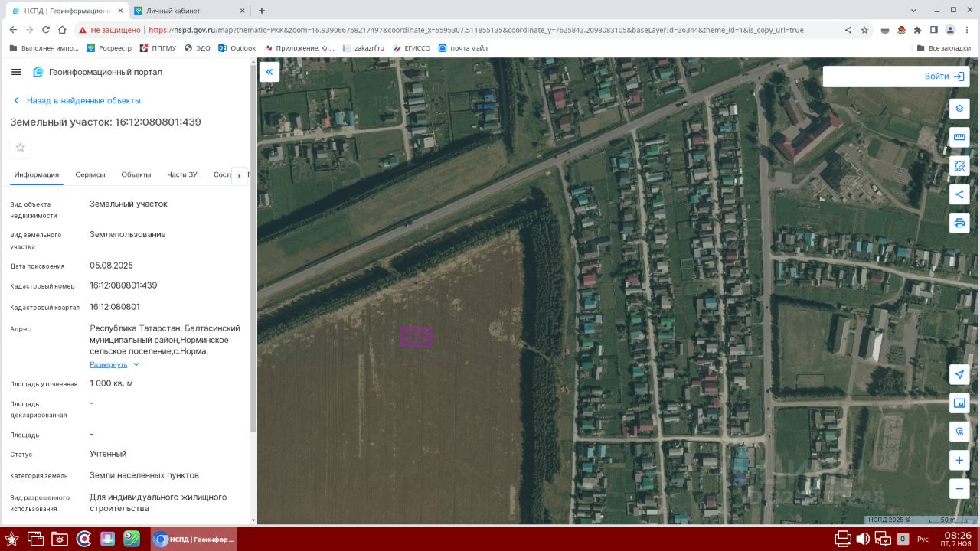The height and width of the screenshot is (551, 980).
Task: Bookmark this page with the star
Action: tap(864, 30)
